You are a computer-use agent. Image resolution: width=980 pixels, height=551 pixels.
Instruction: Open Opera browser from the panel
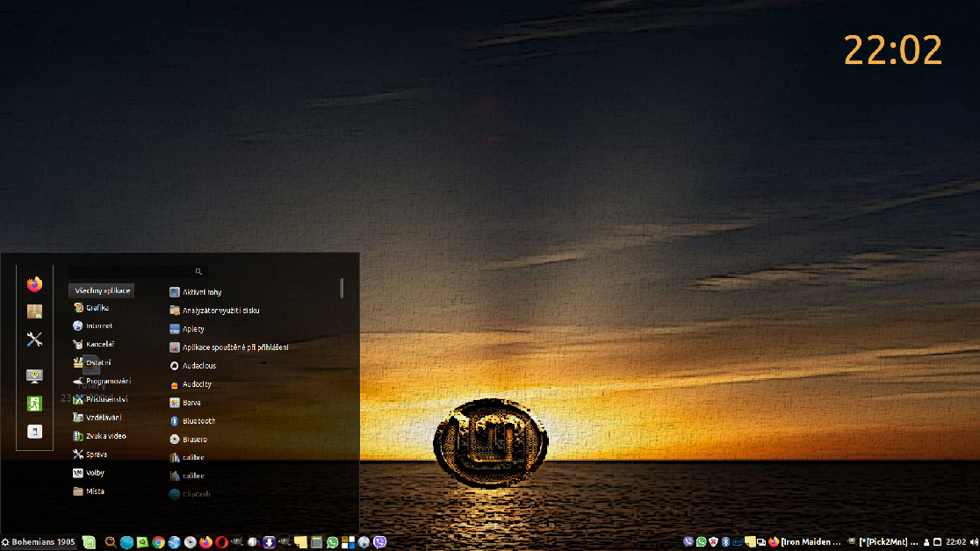(221, 542)
